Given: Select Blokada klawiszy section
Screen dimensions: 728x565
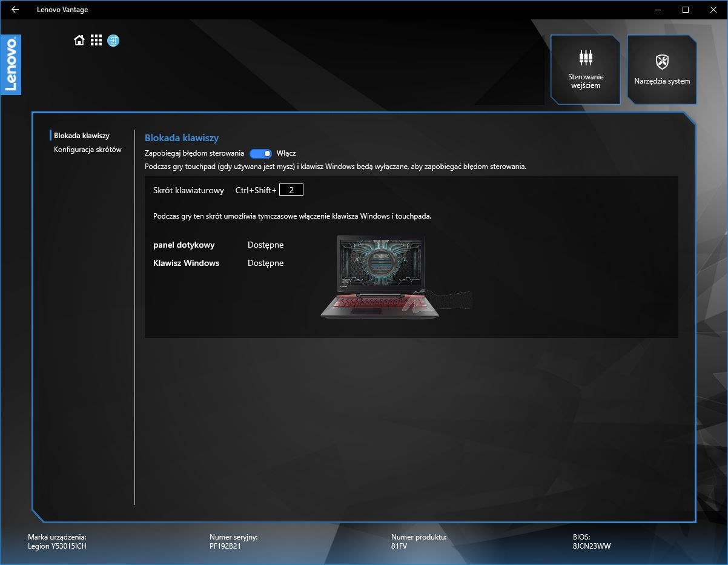Looking at the screenshot, I should 82,135.
